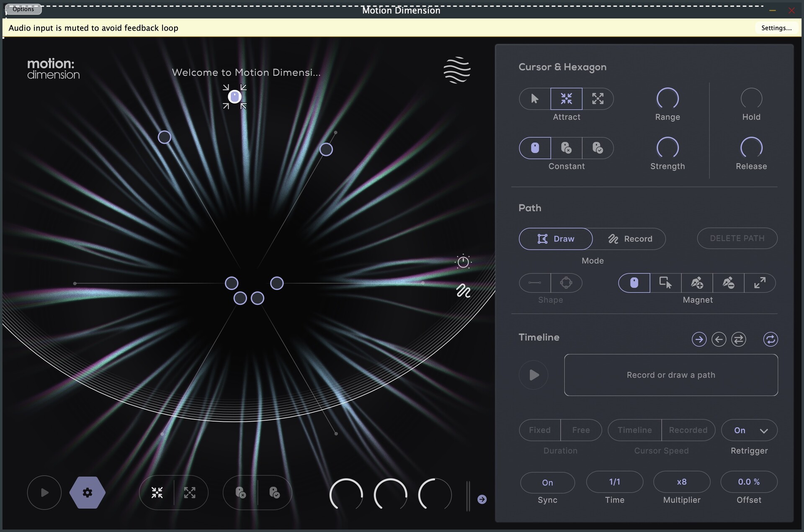
Task: Select the first Magnet mouse option
Action: pos(634,283)
